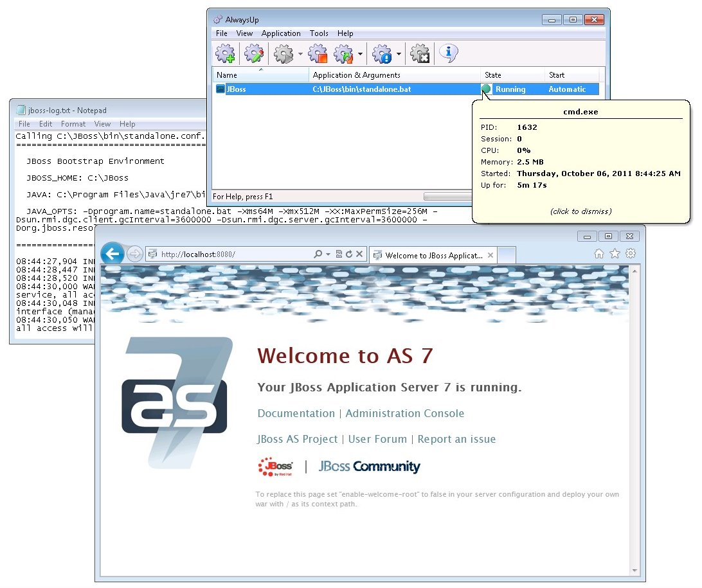Click the Start Application gear icon

click(x=283, y=54)
